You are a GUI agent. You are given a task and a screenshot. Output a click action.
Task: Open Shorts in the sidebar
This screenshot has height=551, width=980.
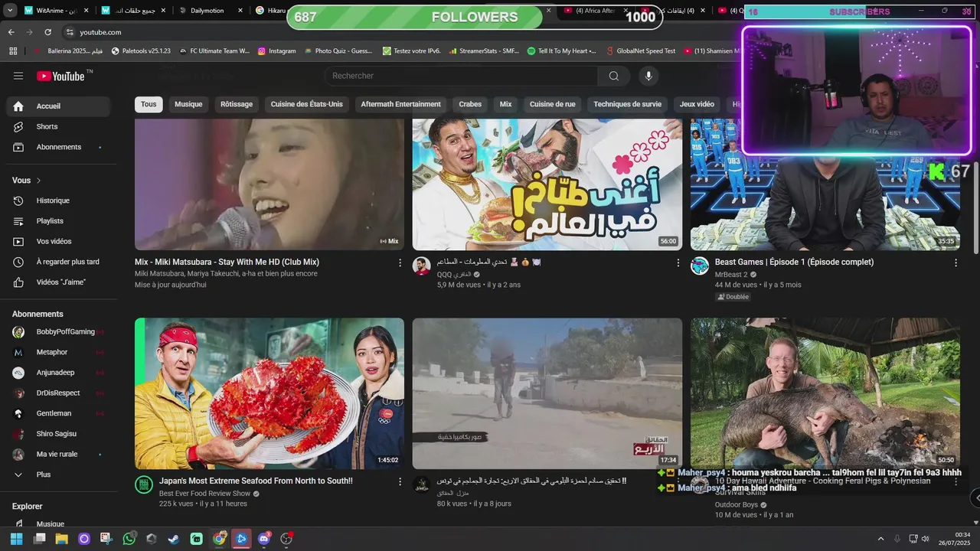(58, 126)
